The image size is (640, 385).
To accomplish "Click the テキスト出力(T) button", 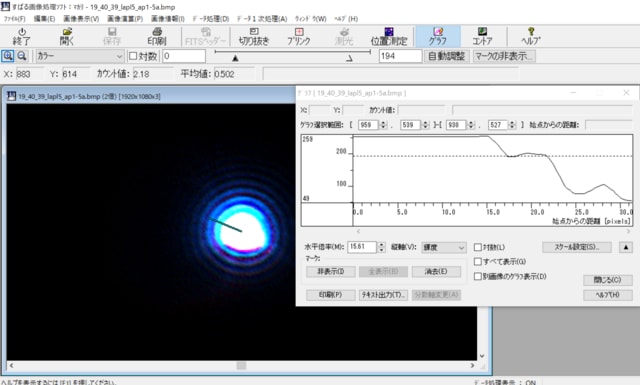I will point(383,295).
